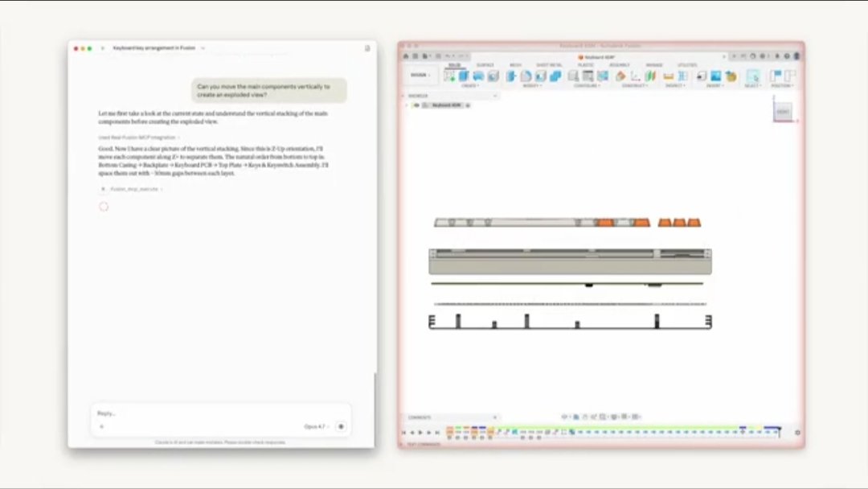Switch to the Surface tab
The width and height of the screenshot is (868, 489).
point(485,65)
